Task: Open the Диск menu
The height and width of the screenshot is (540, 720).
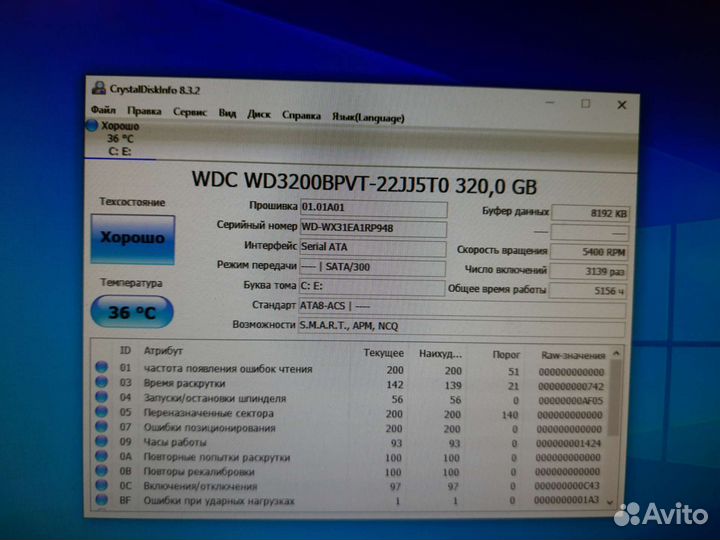Action: click(259, 115)
